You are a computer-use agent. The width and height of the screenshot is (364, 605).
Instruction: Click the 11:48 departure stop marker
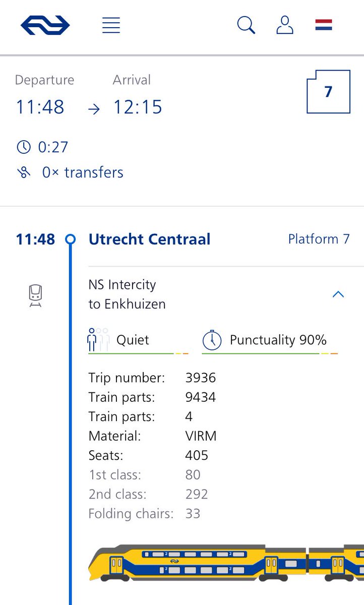[71, 239]
